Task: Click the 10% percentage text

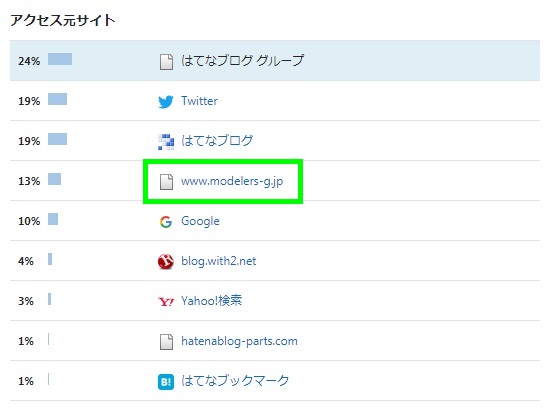Action: 29,221
